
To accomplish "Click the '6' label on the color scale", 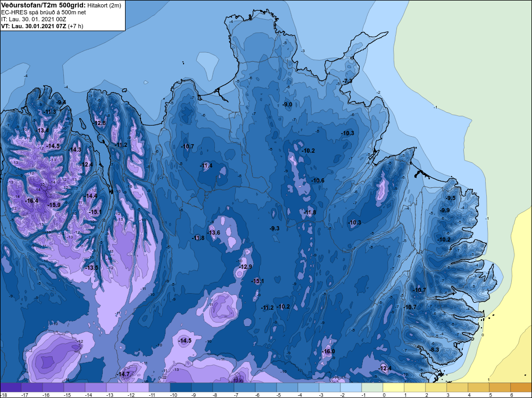I will tap(511, 395).
